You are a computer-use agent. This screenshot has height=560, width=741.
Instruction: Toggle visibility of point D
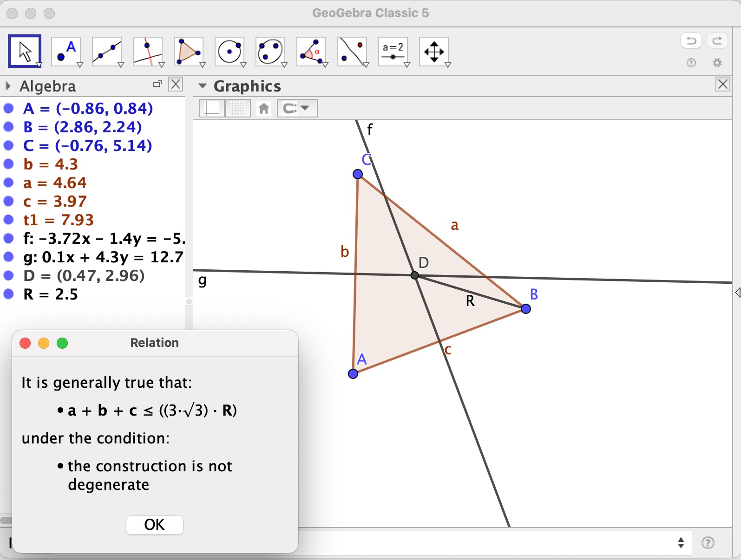(x=8, y=275)
